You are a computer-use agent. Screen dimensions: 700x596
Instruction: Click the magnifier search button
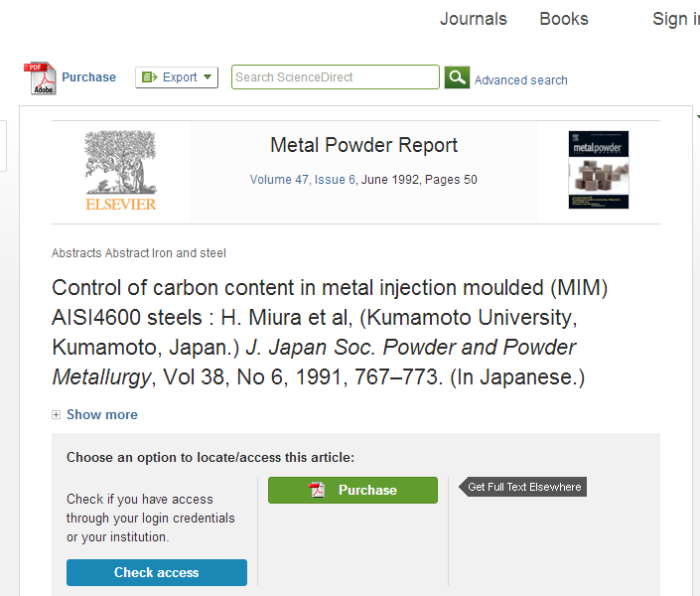coord(457,77)
